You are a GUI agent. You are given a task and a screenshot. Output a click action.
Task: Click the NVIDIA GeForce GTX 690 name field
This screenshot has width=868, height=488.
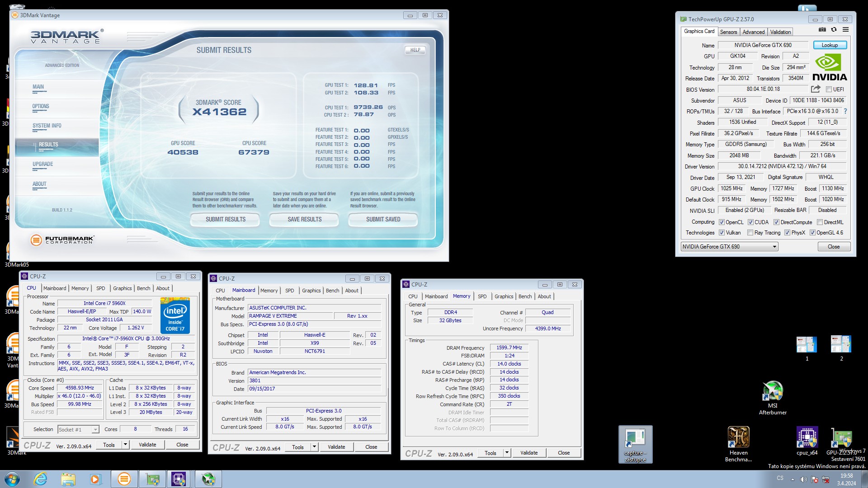[x=763, y=45]
